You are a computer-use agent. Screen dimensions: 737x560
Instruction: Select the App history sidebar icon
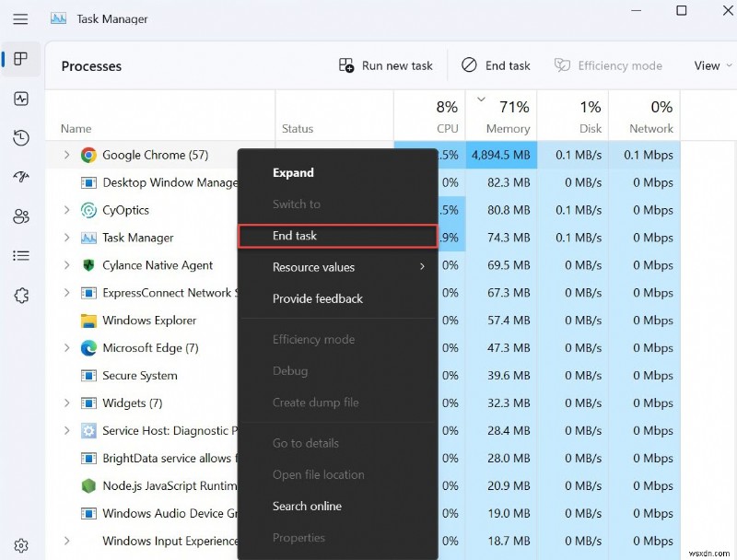20,137
